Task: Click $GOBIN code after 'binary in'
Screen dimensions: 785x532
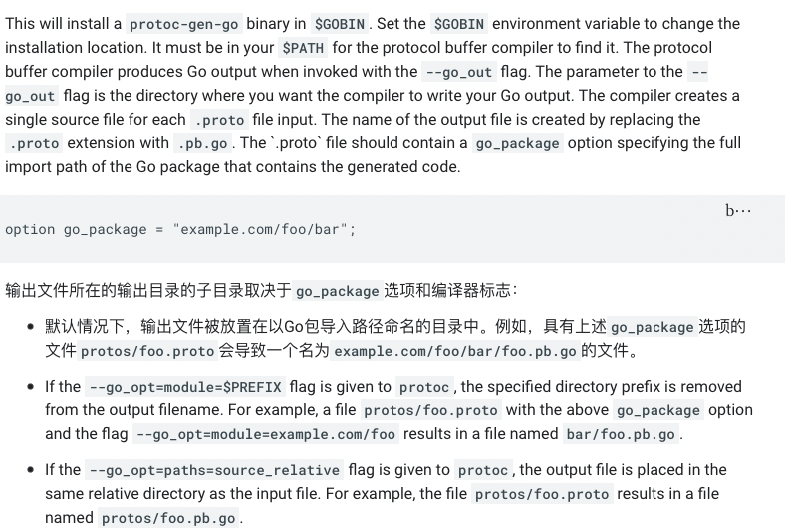Action: (340, 24)
